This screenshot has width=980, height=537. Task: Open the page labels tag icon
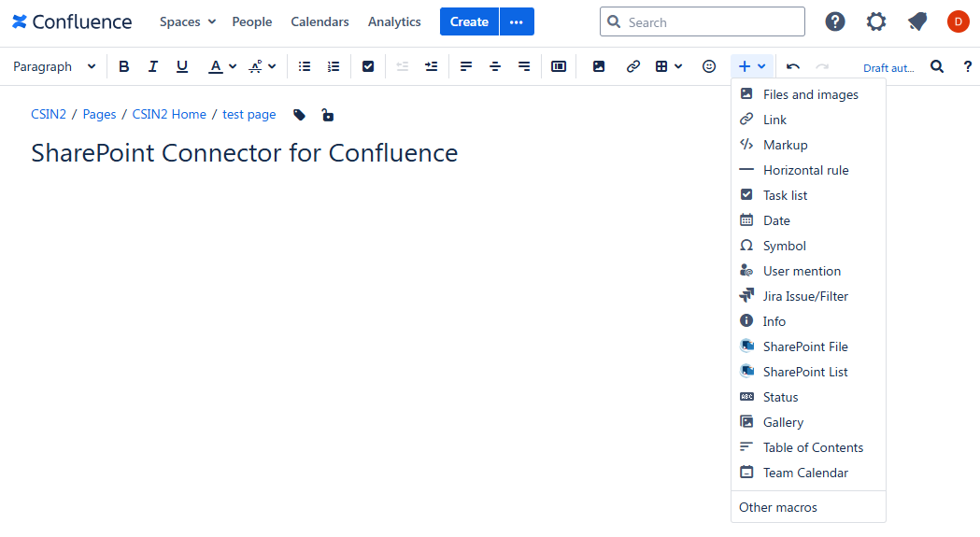pos(299,115)
